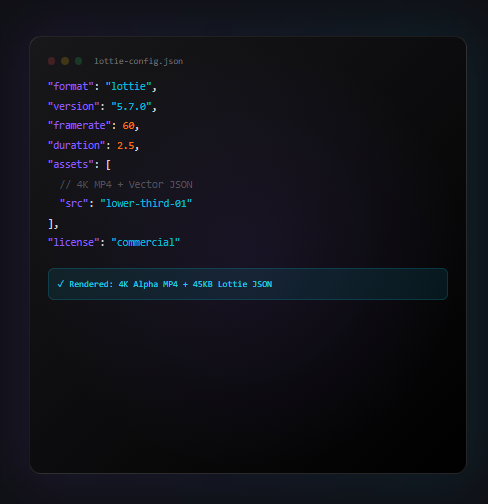The height and width of the screenshot is (504, 488).
Task: Select the duration value 2.5
Action: [x=126, y=146]
